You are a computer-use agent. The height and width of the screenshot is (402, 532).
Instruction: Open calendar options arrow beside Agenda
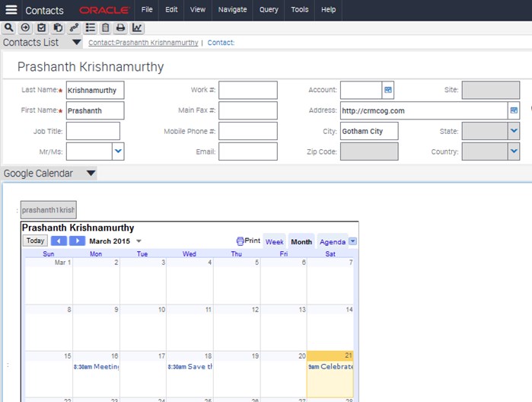[x=353, y=241]
